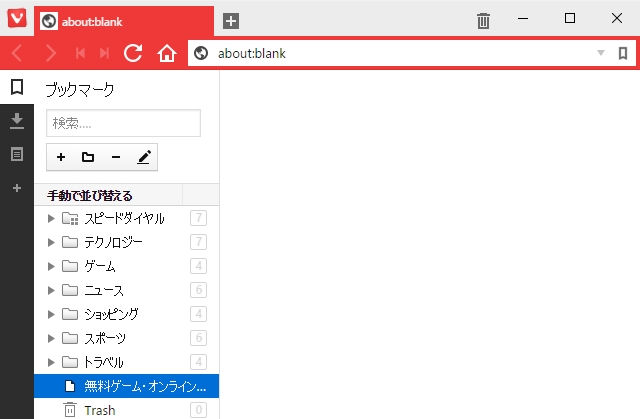Click the globe site info icon
This screenshot has width=640, height=419.
coord(201,53)
